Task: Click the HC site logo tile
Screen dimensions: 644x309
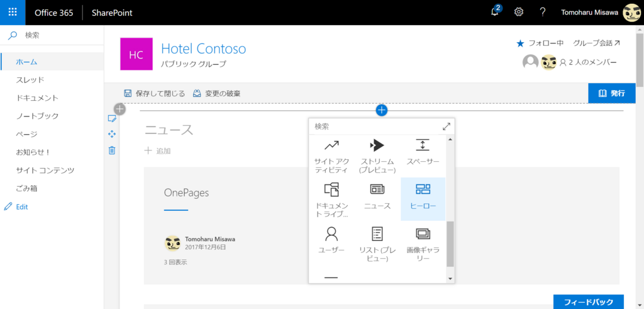Action: pos(136,54)
